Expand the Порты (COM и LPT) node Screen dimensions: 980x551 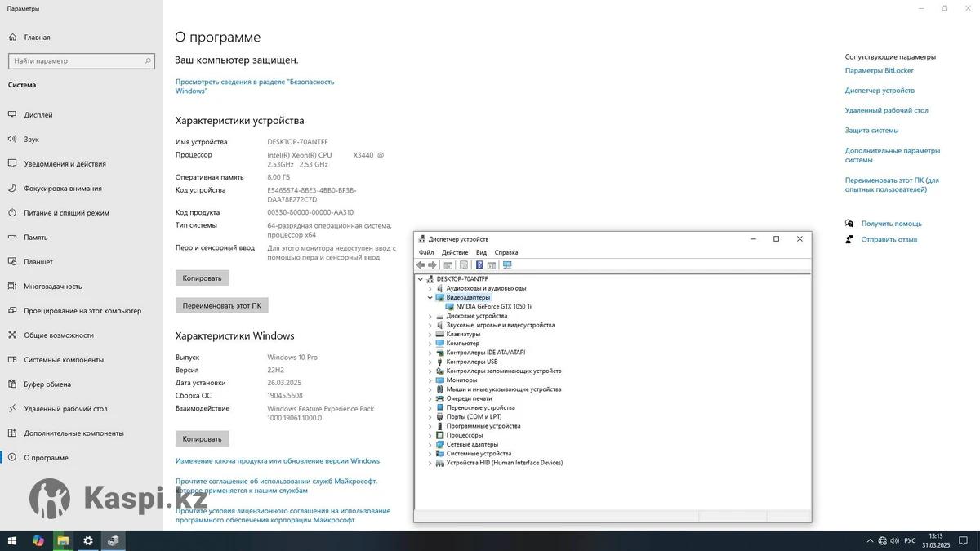click(x=430, y=417)
